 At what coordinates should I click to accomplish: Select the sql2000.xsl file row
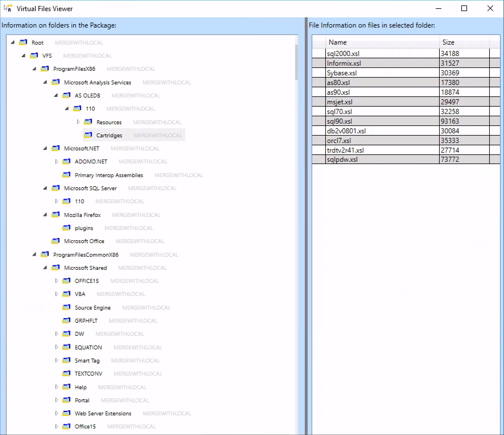click(x=406, y=53)
